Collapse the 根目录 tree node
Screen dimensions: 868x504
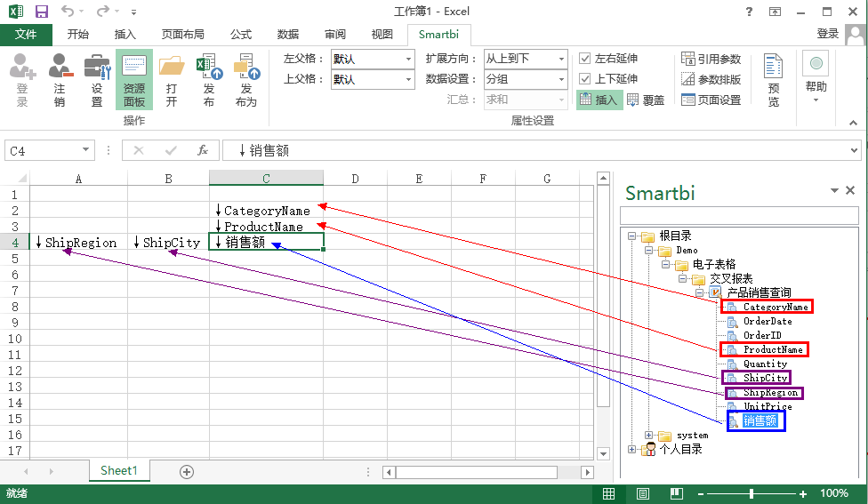(x=631, y=236)
